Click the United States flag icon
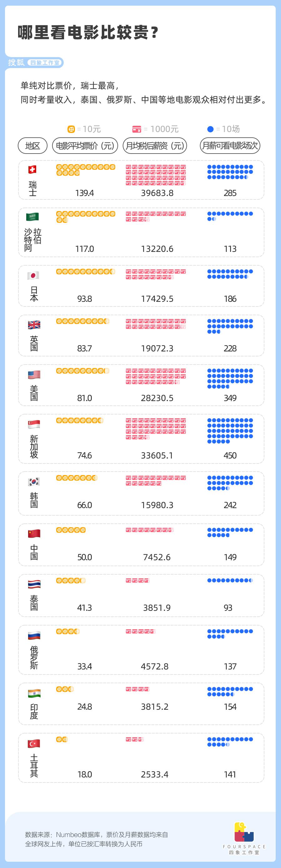Image resolution: width=281 pixels, height=868 pixels. [x=34, y=375]
